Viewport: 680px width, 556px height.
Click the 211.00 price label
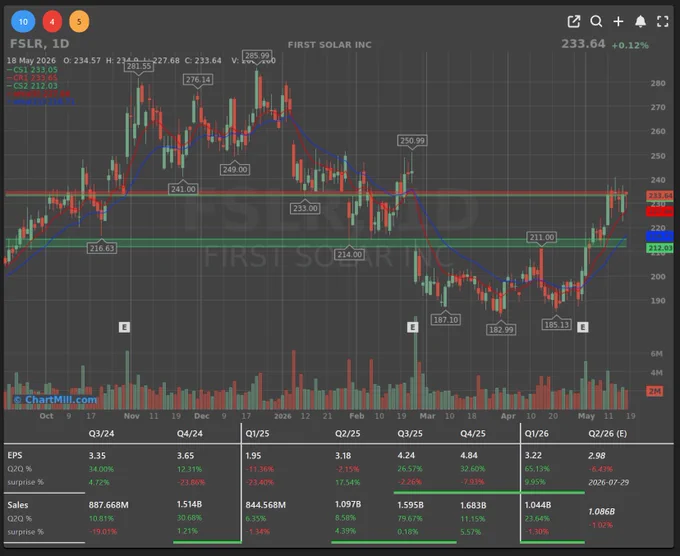click(542, 237)
